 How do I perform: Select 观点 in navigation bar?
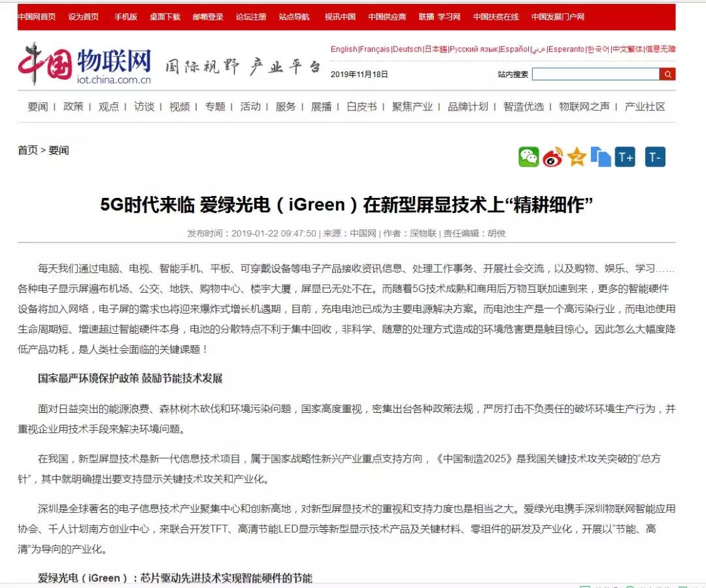coord(109,106)
